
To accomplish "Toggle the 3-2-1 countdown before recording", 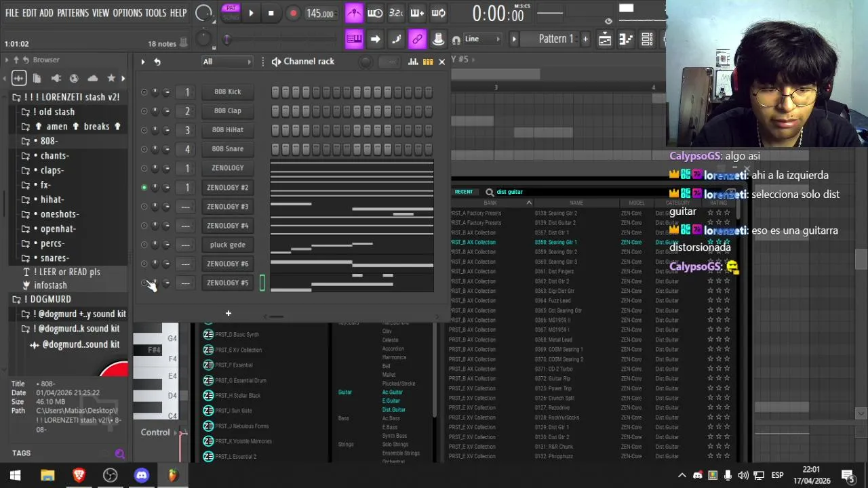I will click(x=396, y=13).
